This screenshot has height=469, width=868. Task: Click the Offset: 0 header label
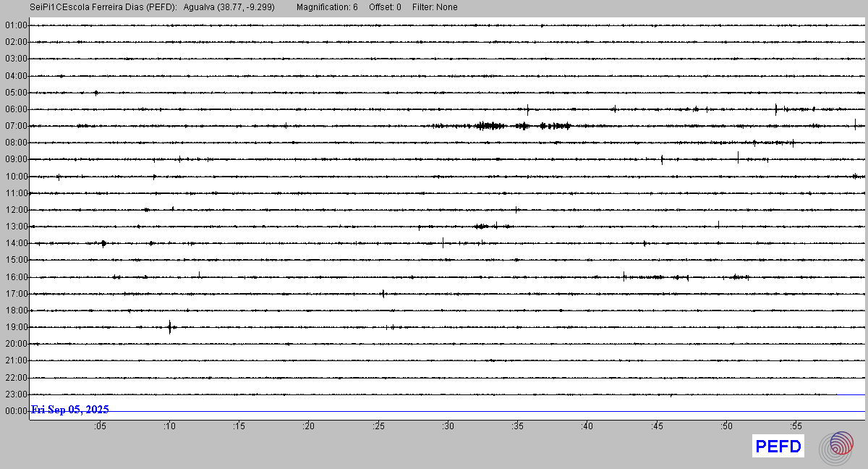point(386,7)
